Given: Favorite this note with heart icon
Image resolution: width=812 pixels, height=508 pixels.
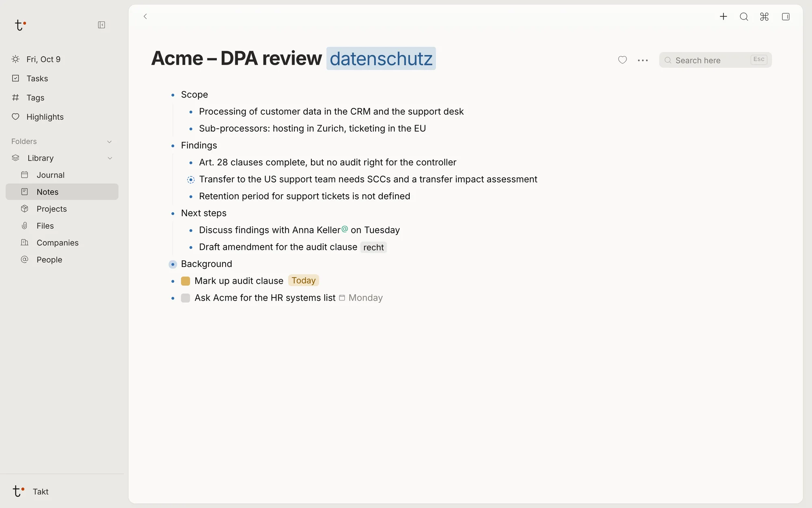Looking at the screenshot, I should [622, 60].
